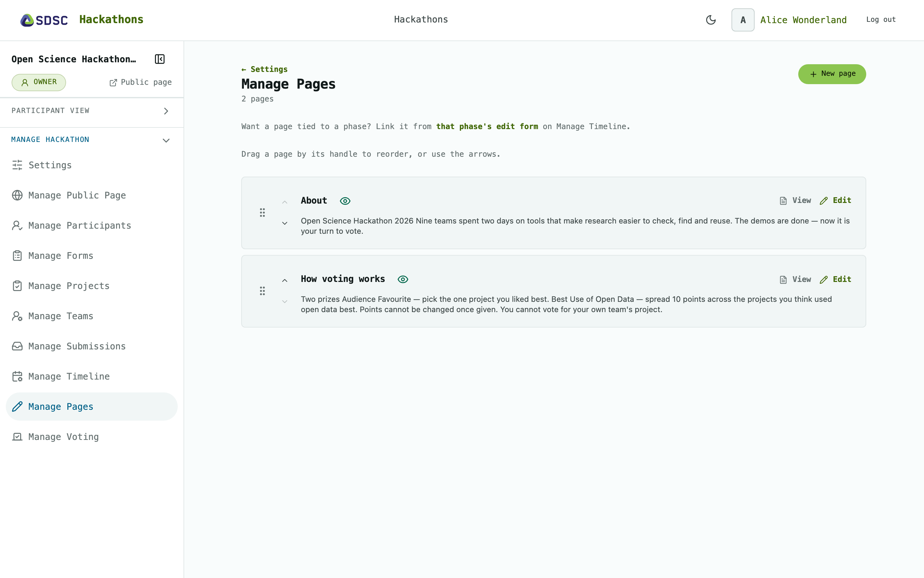Click the How voting works title
This screenshot has height=578, width=924.
(x=343, y=279)
